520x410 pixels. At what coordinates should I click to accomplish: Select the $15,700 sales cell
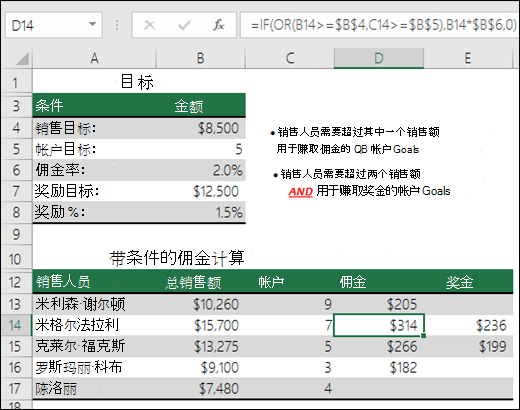201,325
